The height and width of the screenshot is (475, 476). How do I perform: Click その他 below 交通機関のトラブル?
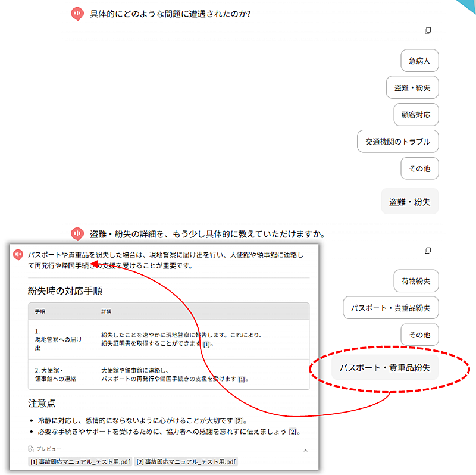click(419, 168)
